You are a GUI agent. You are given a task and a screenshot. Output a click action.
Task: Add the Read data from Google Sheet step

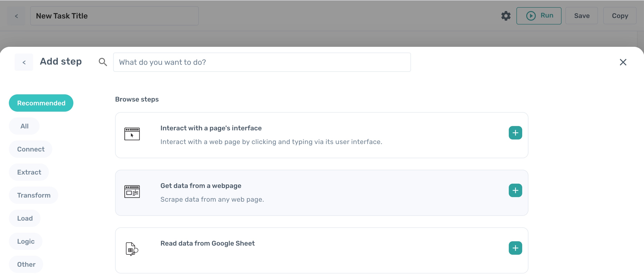(x=515, y=248)
